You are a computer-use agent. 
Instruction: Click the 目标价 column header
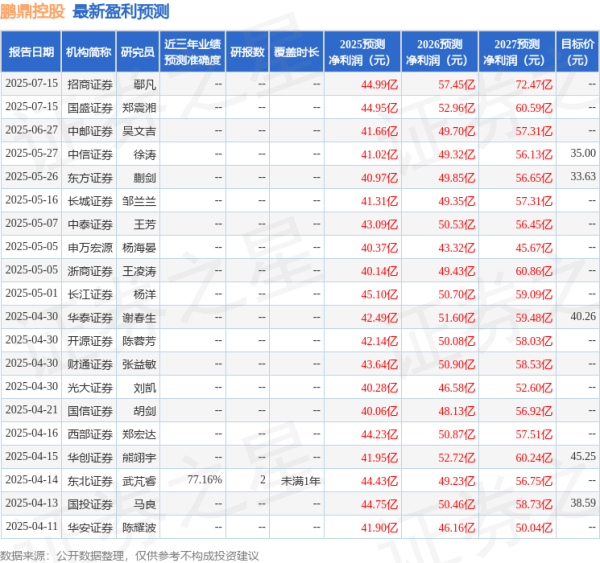(x=577, y=52)
